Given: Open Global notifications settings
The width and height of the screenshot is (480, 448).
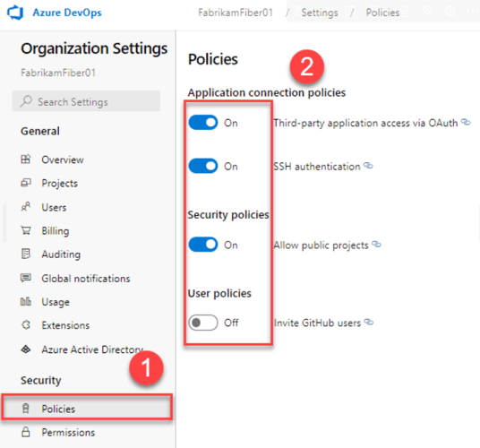Looking at the screenshot, I should (86, 279).
